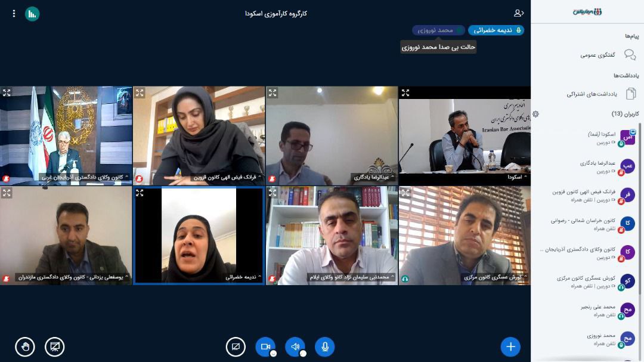Open the blue plus actions button
The height and width of the screenshot is (362, 644).
click(x=510, y=347)
